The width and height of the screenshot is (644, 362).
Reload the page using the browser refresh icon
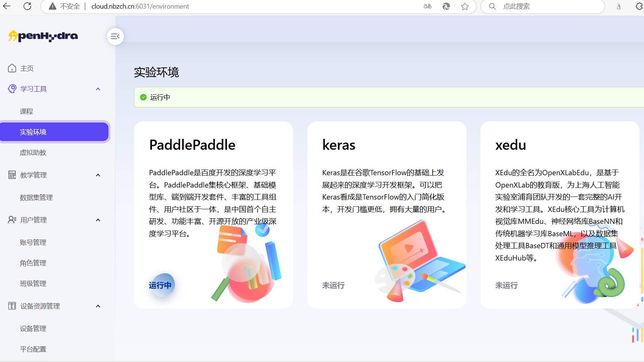pyautogui.click(x=27, y=6)
